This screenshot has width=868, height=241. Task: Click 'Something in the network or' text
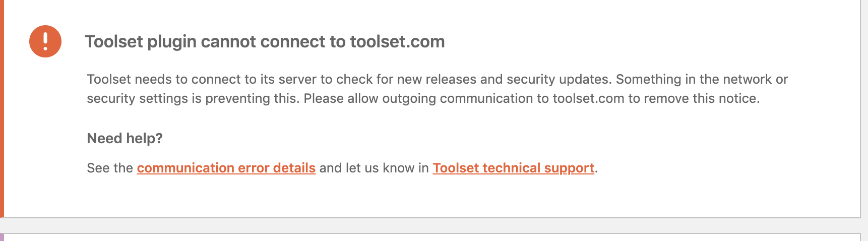tap(702, 79)
